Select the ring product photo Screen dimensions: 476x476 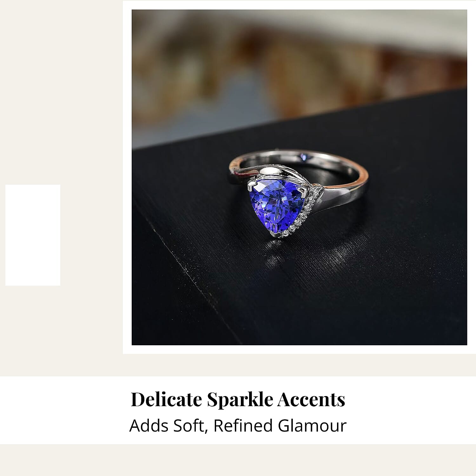coord(299,177)
